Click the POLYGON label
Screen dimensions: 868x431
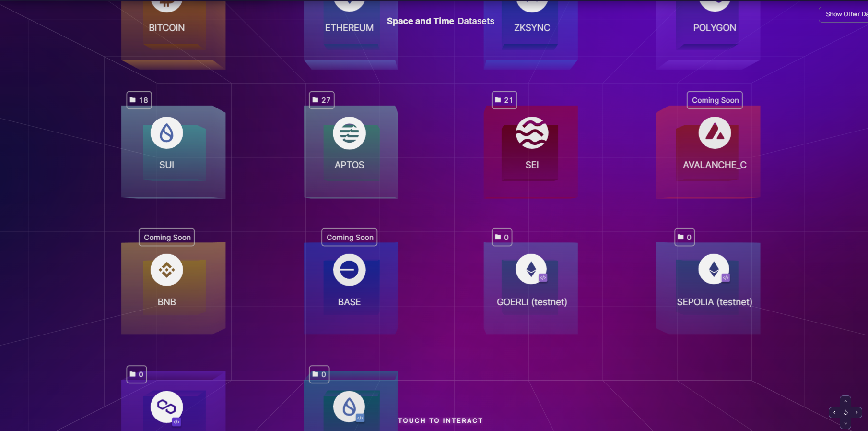tap(715, 28)
